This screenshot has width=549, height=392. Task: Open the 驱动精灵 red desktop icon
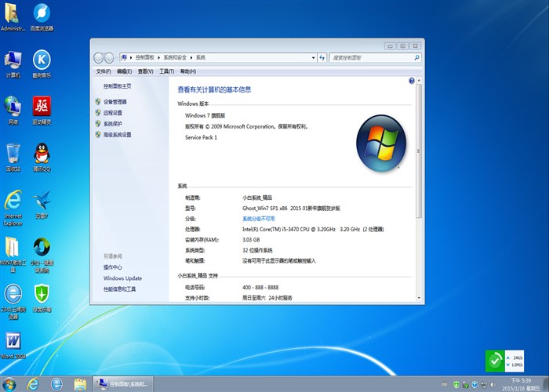pos(42,108)
